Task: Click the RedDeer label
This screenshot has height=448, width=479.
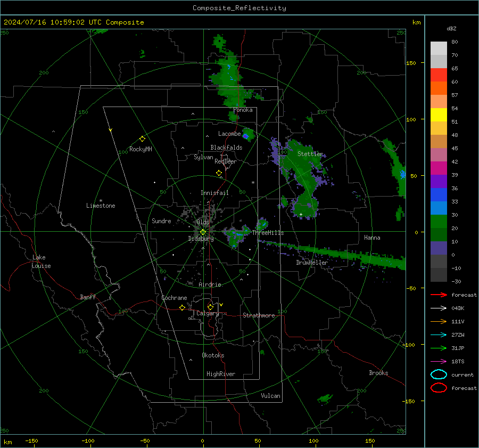Action: coord(226,161)
